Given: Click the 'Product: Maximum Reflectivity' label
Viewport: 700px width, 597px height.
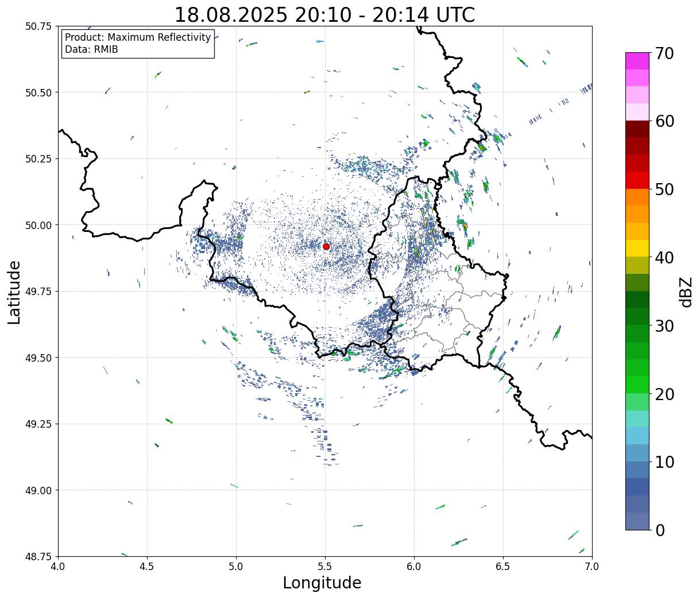Looking at the screenshot, I should (138, 37).
